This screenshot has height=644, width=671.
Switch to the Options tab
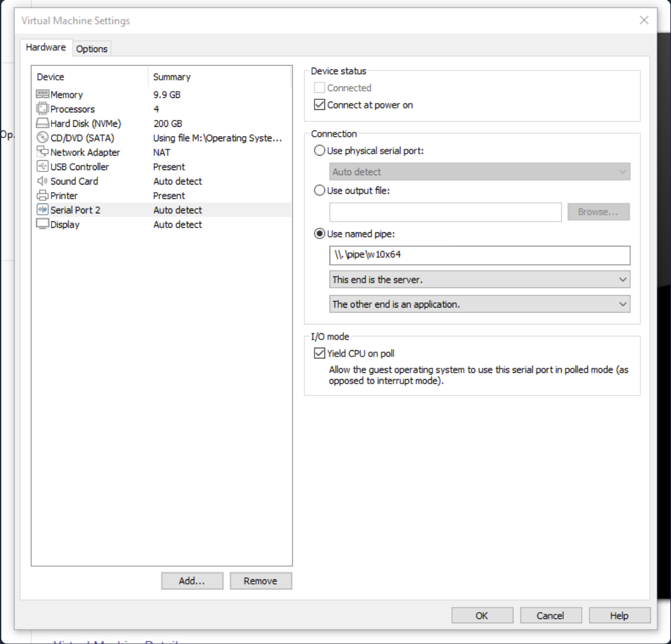(92, 48)
